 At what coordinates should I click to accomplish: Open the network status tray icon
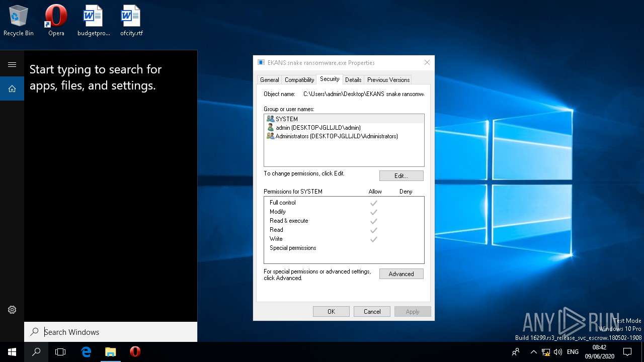546,352
